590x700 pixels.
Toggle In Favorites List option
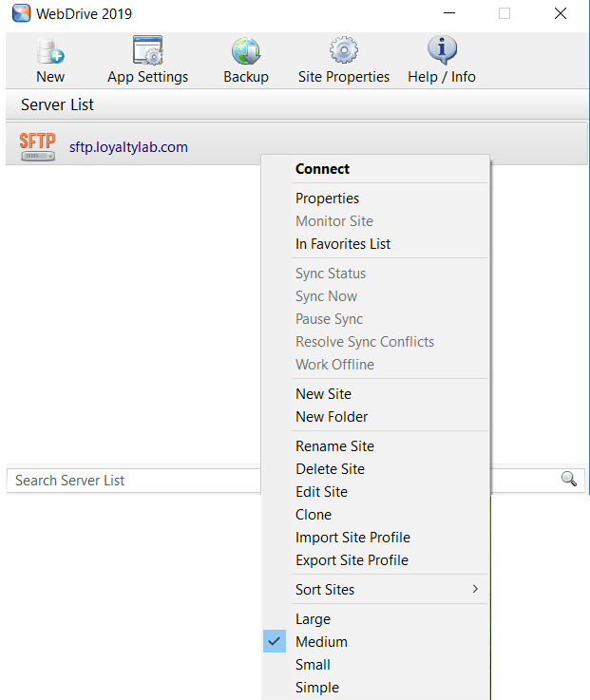tap(343, 244)
